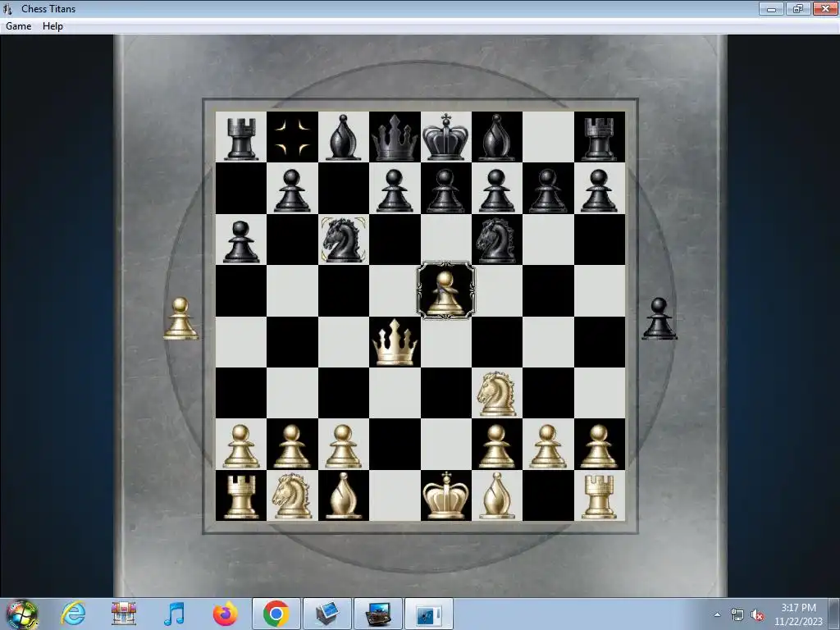Select the black rook on a8
Viewport: 840px width, 630px height.
pos(240,139)
